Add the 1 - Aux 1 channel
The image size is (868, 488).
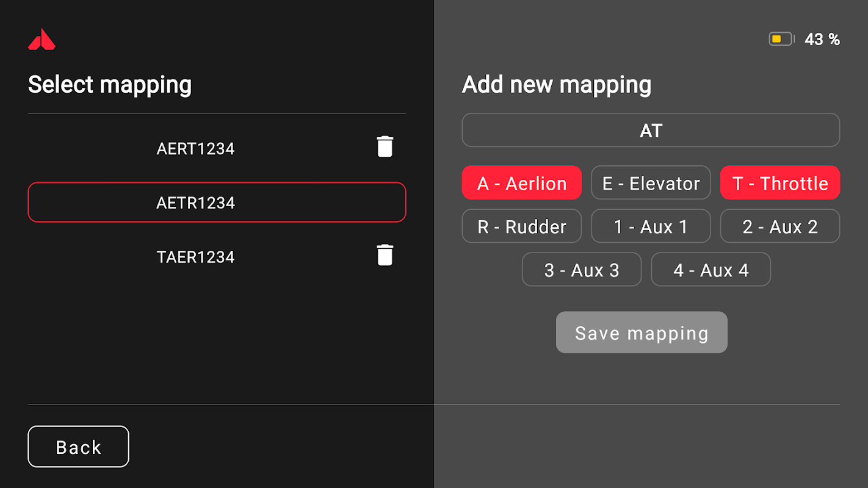[651, 226]
